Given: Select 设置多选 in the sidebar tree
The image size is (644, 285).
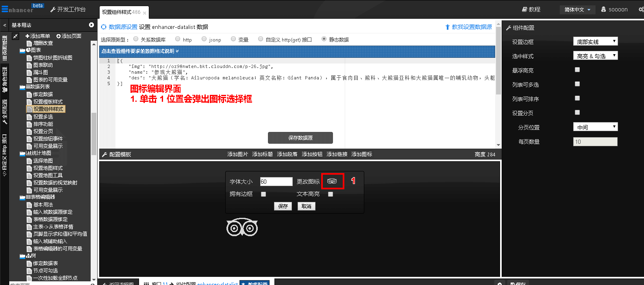Looking at the screenshot, I should point(43,116).
